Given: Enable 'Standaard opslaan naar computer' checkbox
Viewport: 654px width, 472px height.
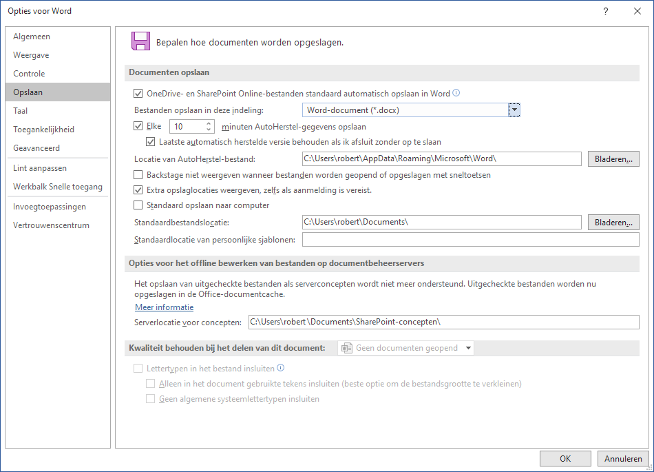Looking at the screenshot, I should tap(138, 205).
